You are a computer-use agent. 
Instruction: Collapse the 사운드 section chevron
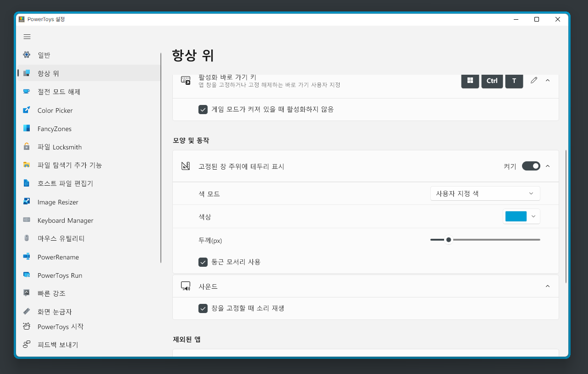click(547, 286)
